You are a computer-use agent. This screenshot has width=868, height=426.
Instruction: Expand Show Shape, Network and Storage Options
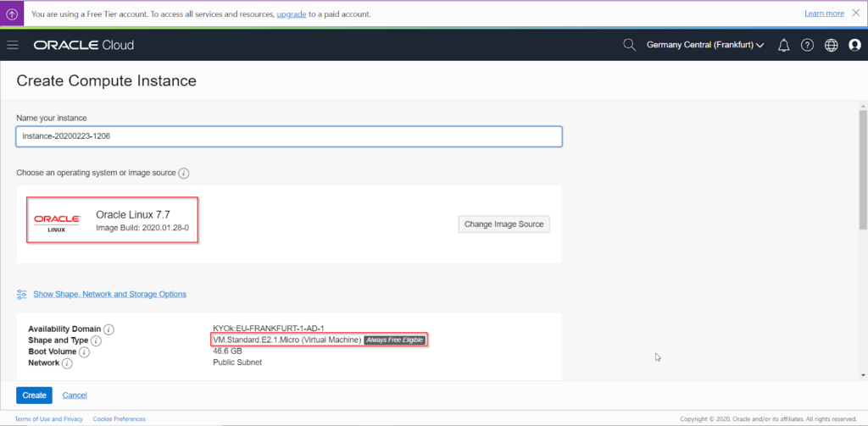(x=109, y=294)
